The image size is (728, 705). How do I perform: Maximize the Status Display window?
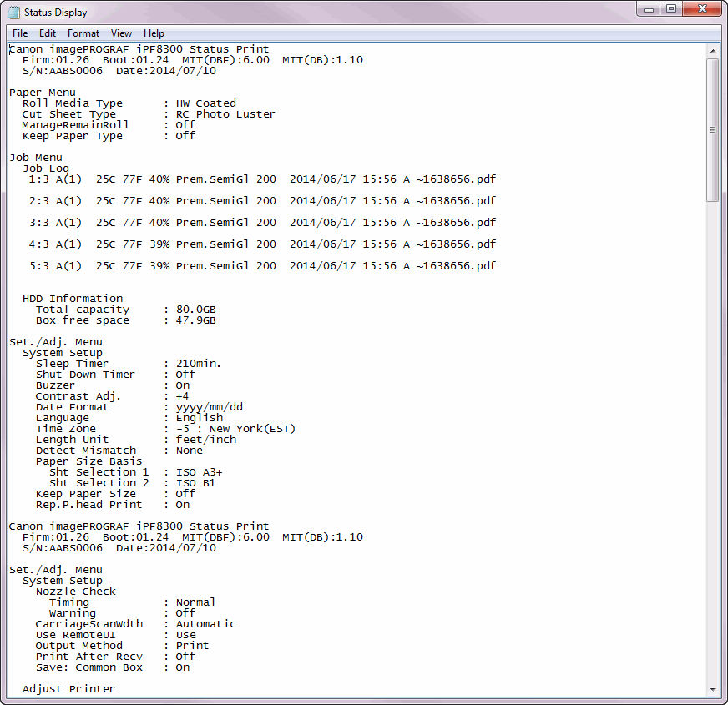click(x=670, y=9)
